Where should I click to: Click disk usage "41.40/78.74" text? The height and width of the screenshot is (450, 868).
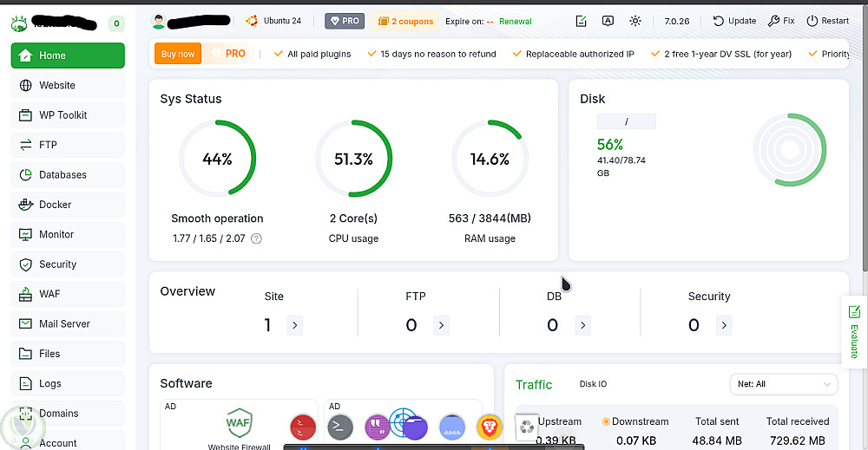click(x=621, y=160)
